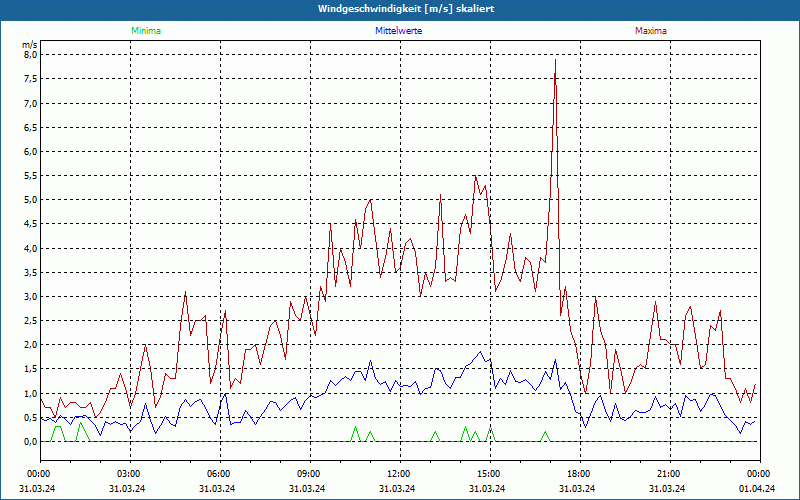
Task: Click the 6,5 y-axis value
Action: [31, 128]
